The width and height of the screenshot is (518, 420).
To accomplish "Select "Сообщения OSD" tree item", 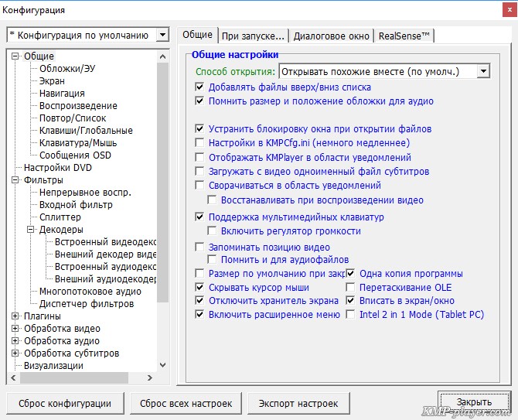I will pyautogui.click(x=75, y=155).
